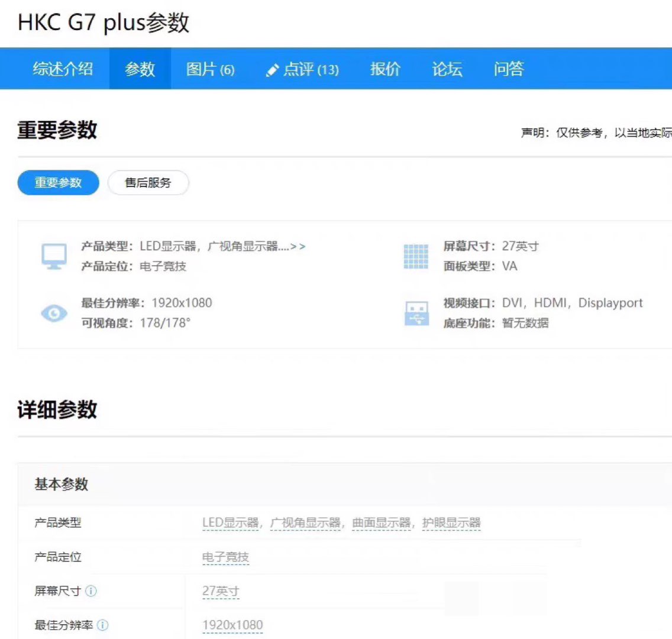Click the 产品类型 label in 基本参数 table
This screenshot has width=672, height=639.
click(x=58, y=523)
